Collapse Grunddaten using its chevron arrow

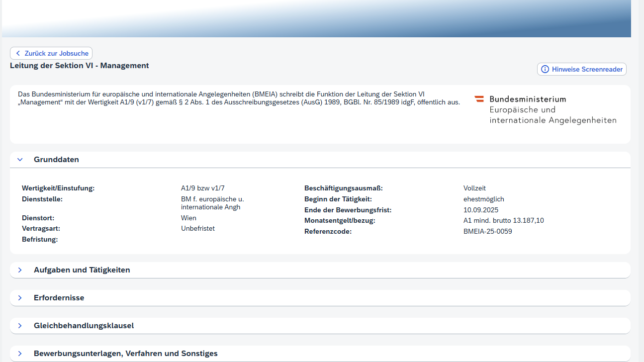click(20, 160)
